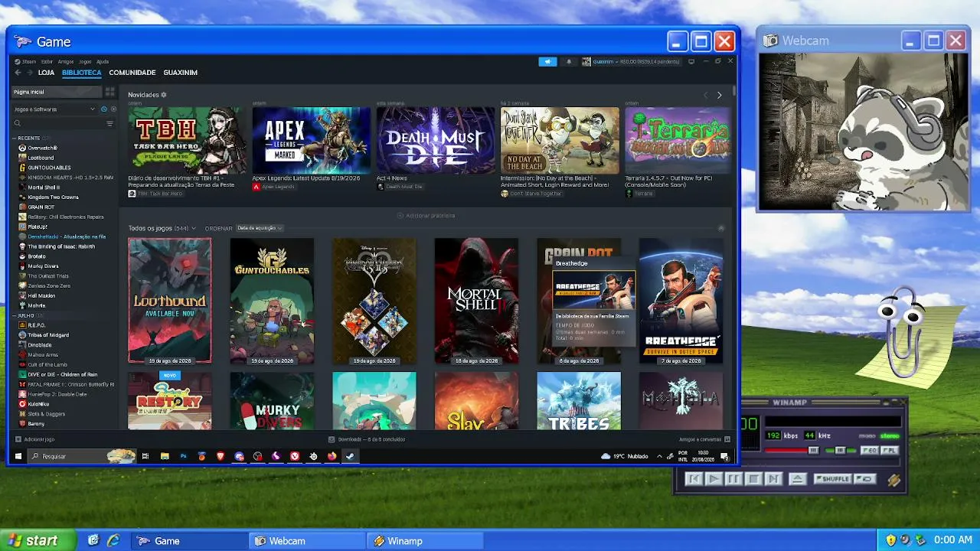The image size is (980, 551).
Task: Open Task View in the inner taskbar
Action: (145, 456)
